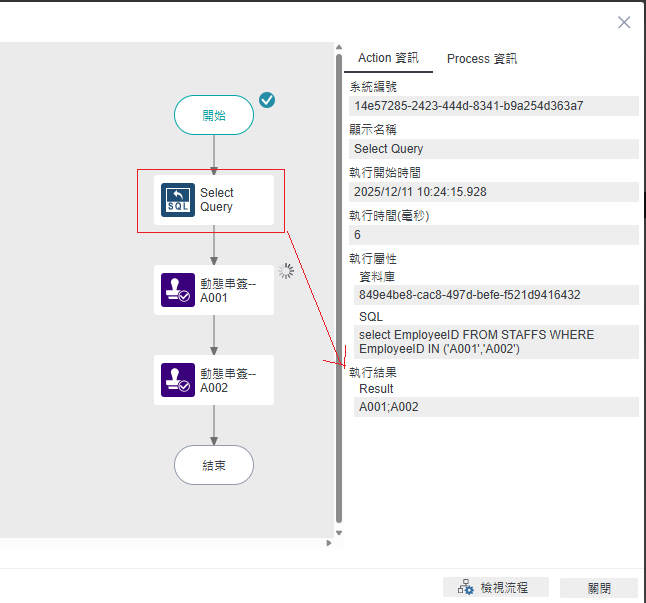
Task: Click the loading spinner next to A001 node
Action: [x=286, y=271]
